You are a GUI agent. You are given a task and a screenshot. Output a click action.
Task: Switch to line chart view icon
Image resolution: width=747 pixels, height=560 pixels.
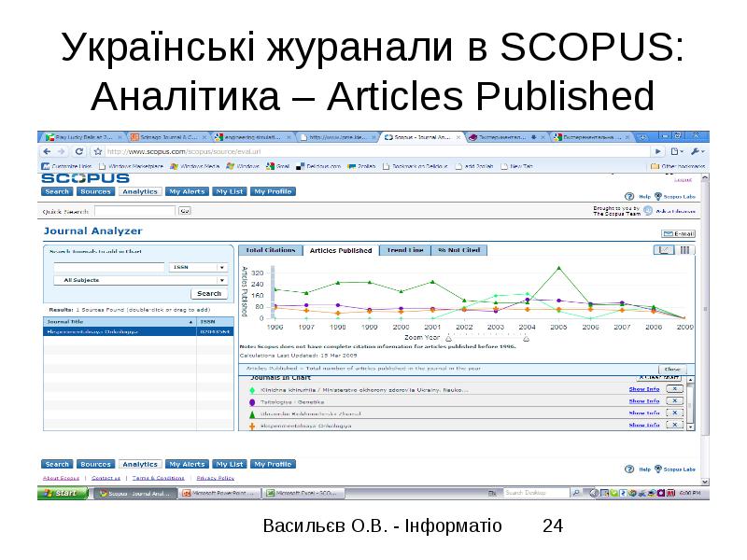tap(663, 250)
